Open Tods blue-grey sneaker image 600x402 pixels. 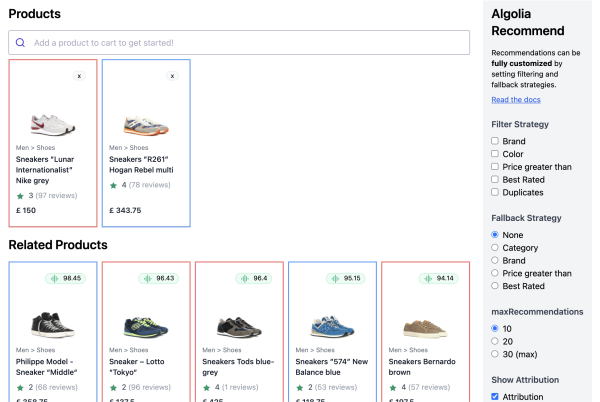click(x=239, y=327)
